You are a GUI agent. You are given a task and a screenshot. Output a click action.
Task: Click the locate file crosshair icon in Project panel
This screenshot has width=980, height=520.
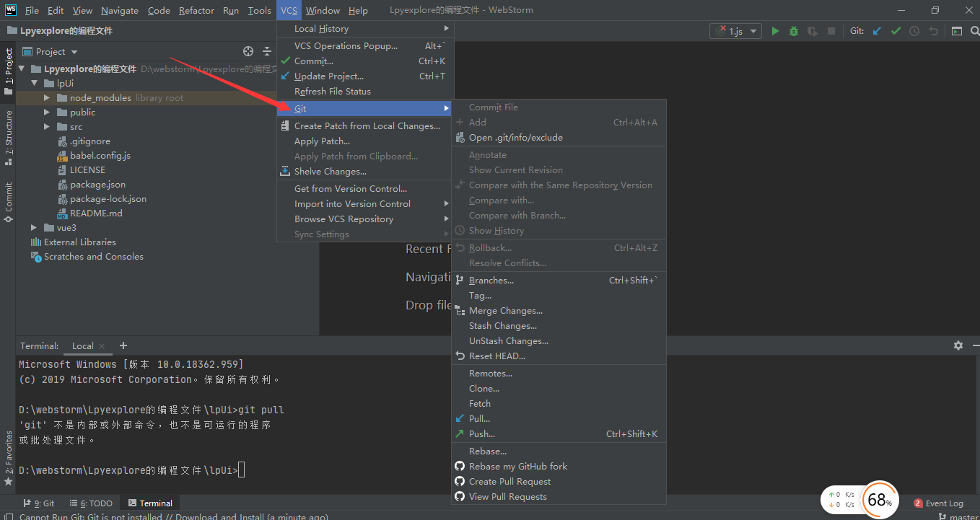coord(248,51)
